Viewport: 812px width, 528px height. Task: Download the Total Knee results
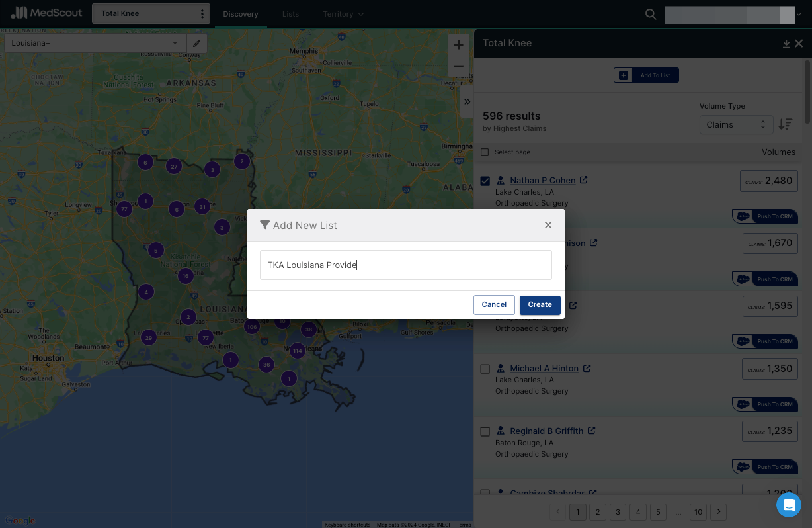786,44
